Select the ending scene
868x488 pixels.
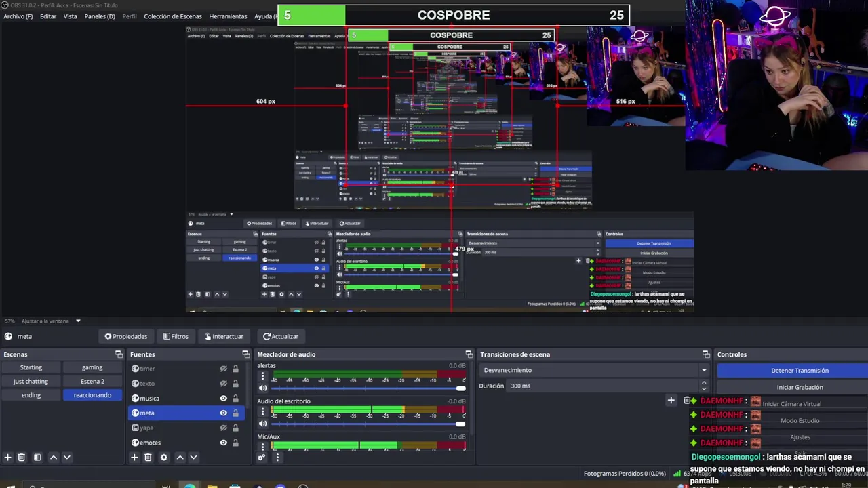click(x=31, y=395)
